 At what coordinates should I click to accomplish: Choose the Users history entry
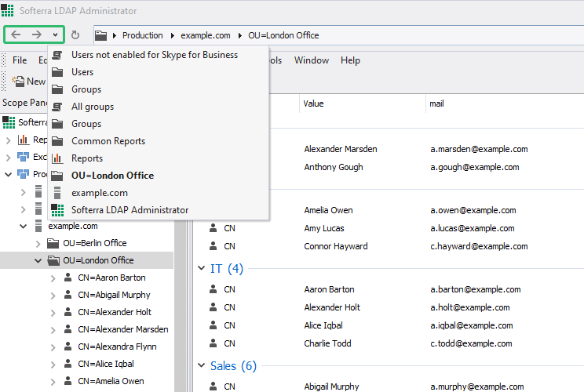coord(159,72)
